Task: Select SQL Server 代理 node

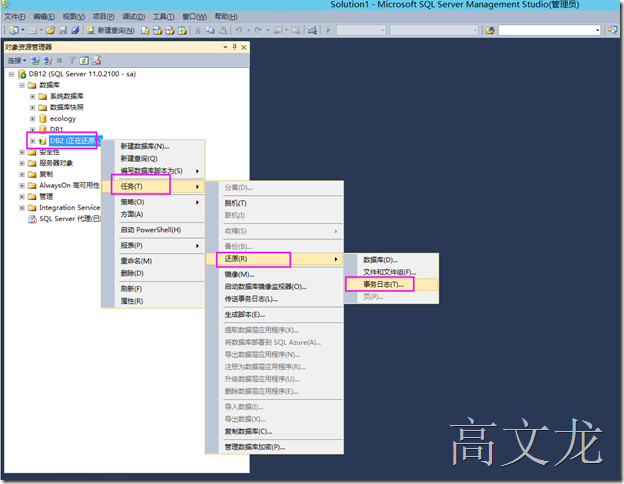Action: (x=70, y=219)
